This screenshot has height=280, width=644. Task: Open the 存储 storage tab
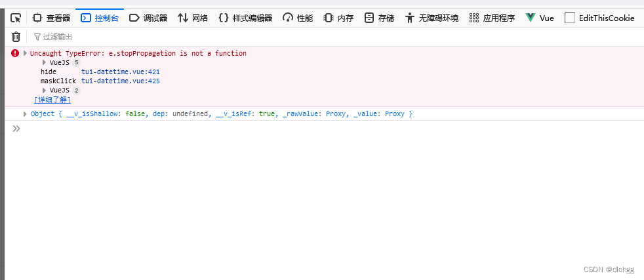379,18
